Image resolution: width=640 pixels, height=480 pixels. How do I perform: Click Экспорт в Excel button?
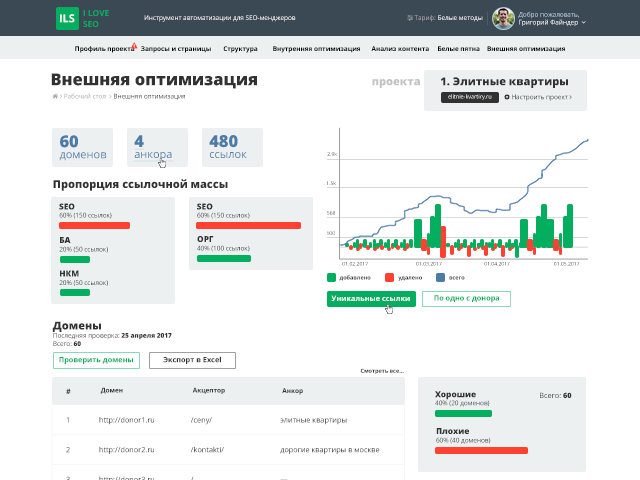coord(192,360)
